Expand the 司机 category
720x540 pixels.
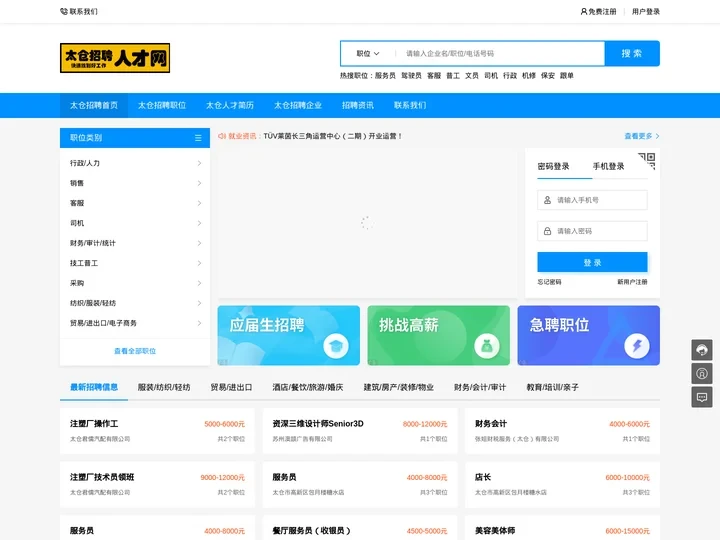(x=135, y=223)
